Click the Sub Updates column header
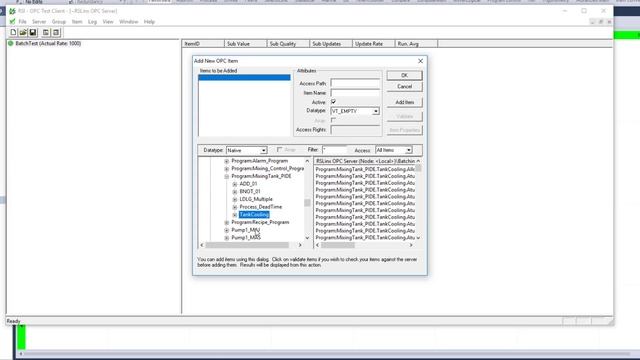Image resolution: width=640 pixels, height=360 pixels. click(331, 44)
